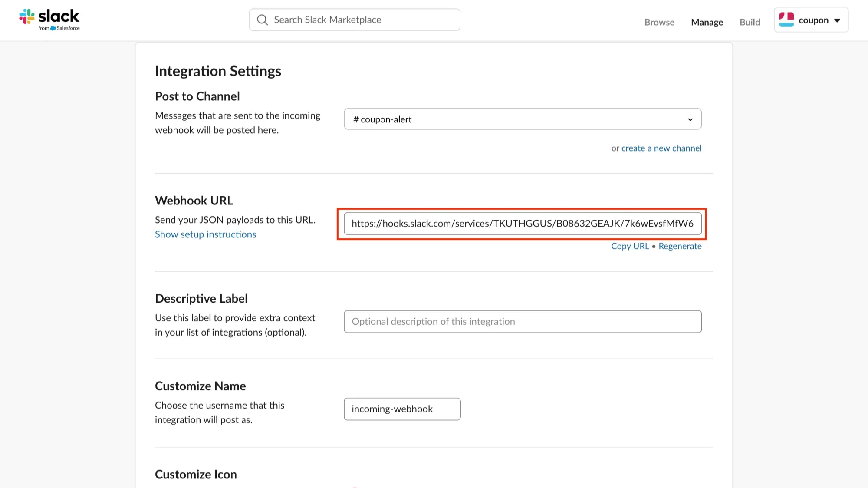Click the coupon workspace avatar icon
Image resolution: width=868 pixels, height=488 pixels.
[x=786, y=20]
